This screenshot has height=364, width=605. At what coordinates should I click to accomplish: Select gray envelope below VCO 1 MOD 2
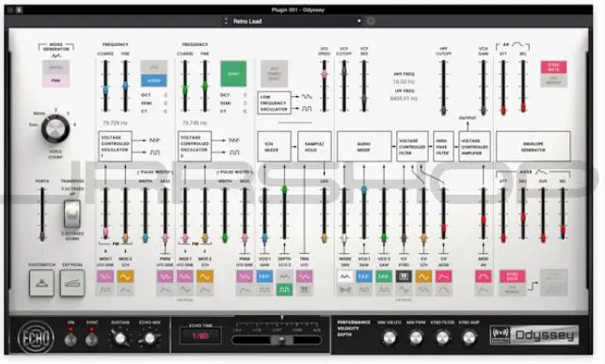tap(125, 290)
